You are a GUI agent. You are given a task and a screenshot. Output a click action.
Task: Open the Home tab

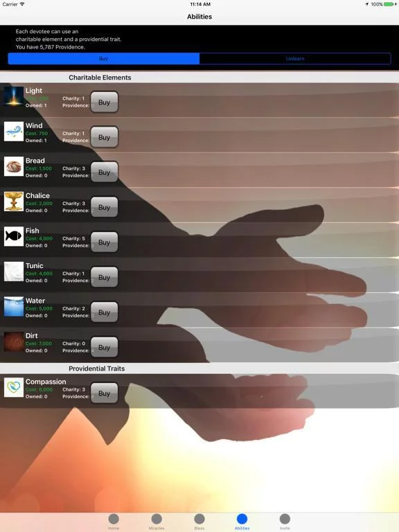point(114,521)
